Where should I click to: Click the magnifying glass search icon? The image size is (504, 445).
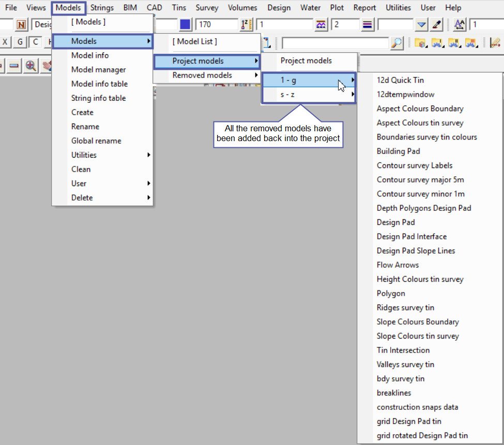[397, 43]
